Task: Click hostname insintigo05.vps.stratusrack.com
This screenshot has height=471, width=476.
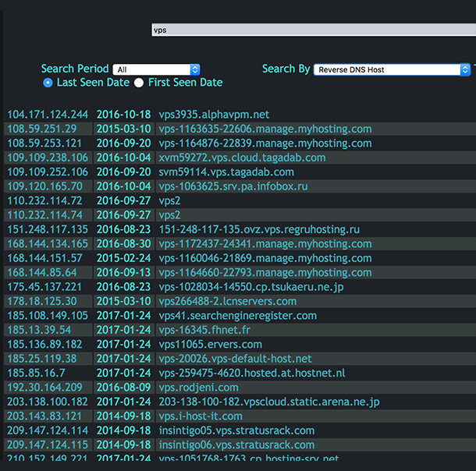Action: pyautogui.click(x=236, y=430)
